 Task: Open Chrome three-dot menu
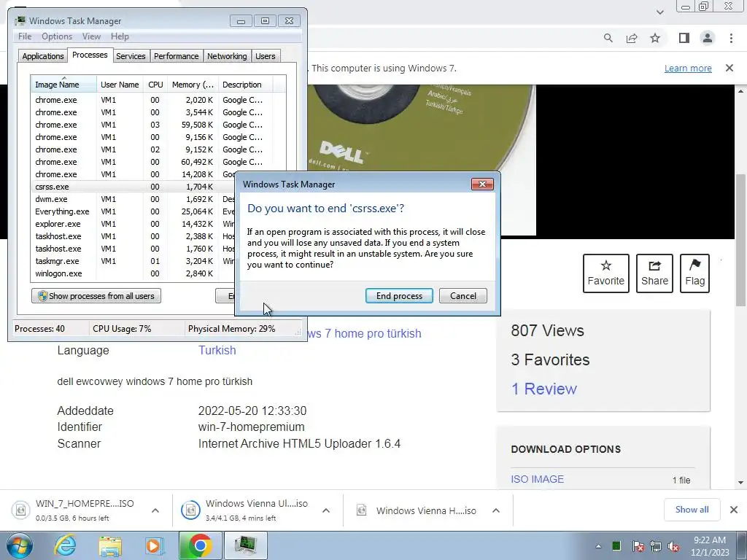pyautogui.click(x=731, y=38)
